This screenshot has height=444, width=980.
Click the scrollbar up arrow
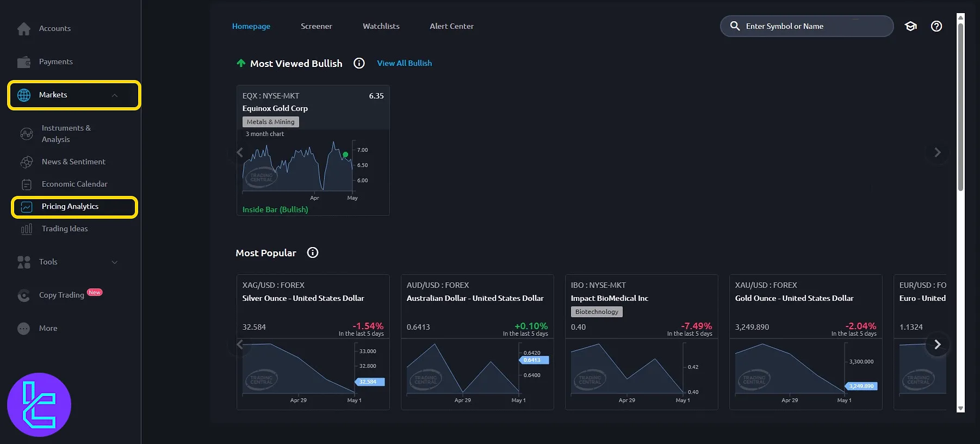(960, 17)
